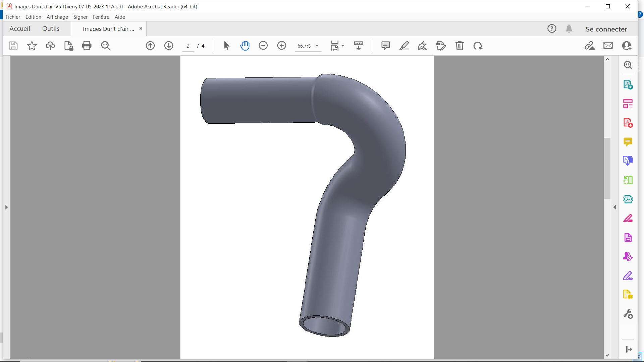Image resolution: width=644 pixels, height=362 pixels.
Task: Expand the left navigation pane arrow
Action: click(6, 207)
